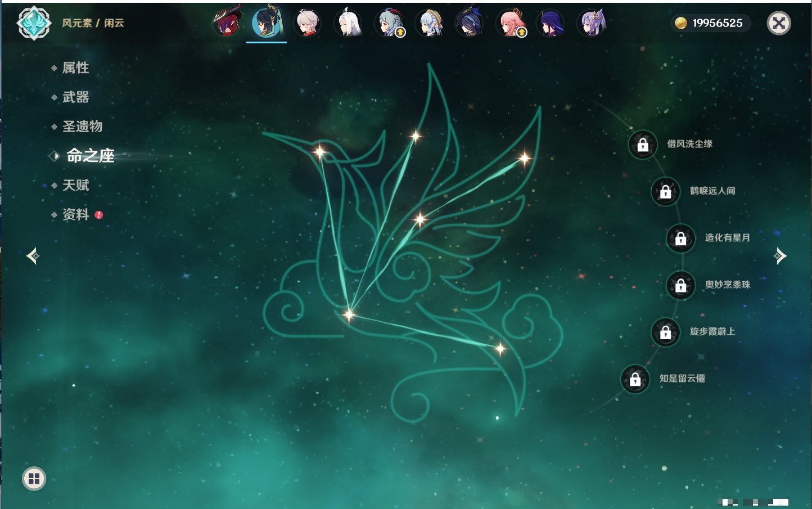The height and width of the screenshot is (509, 812).
Task: Select the dark purple-haired Raiden avatar
Action: coord(551,22)
